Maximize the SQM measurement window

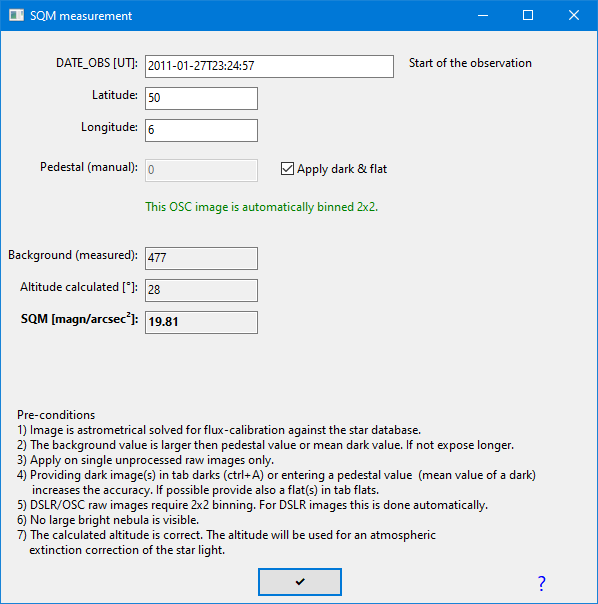pos(528,15)
